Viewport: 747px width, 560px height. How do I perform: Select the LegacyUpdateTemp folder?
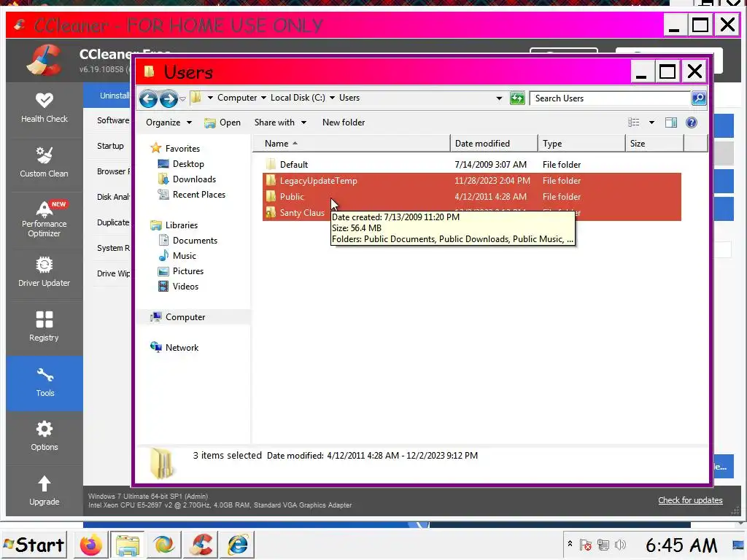pos(472,181)
